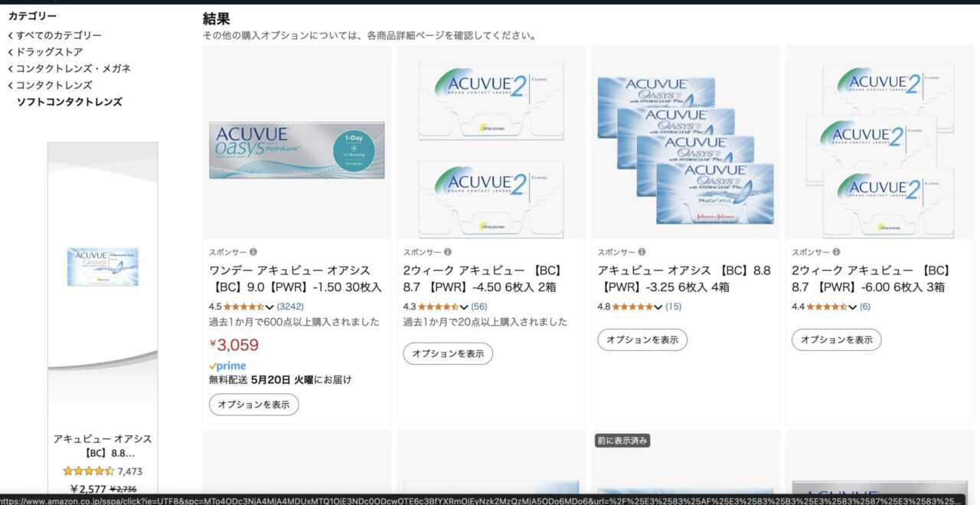Open sponsor info icon on 2ウィーク -4.50 card
The width and height of the screenshot is (980, 505).
click(448, 252)
